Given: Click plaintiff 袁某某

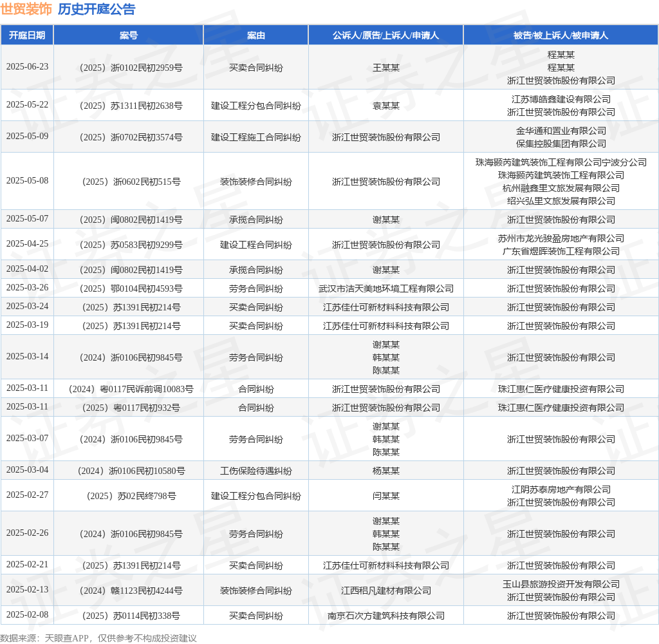Looking at the screenshot, I should tap(386, 106).
